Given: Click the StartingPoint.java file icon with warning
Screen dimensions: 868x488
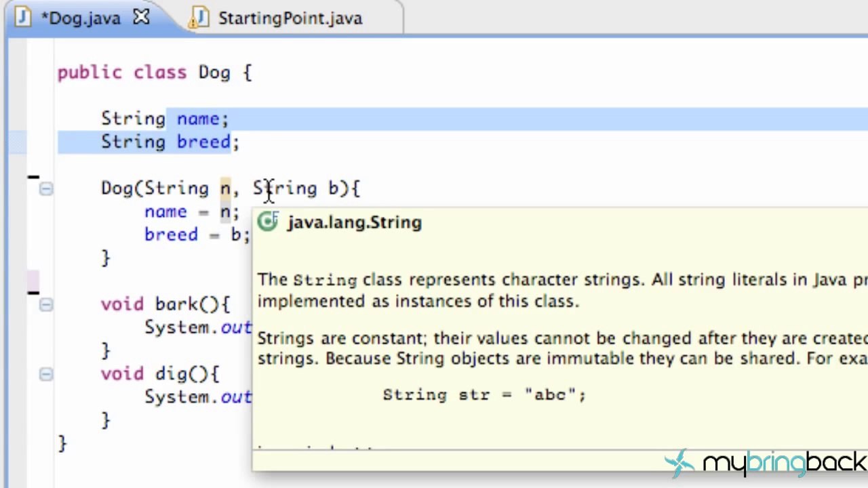Looking at the screenshot, I should pos(199,18).
